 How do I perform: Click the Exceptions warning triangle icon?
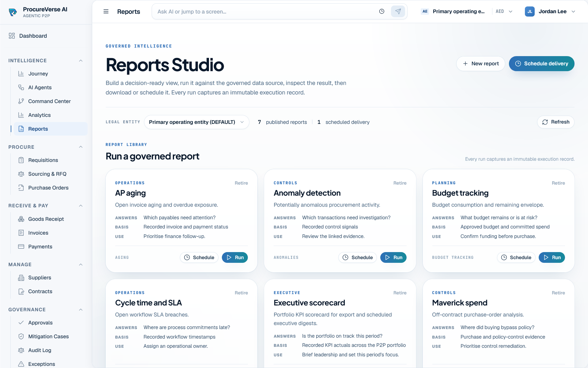click(21, 364)
